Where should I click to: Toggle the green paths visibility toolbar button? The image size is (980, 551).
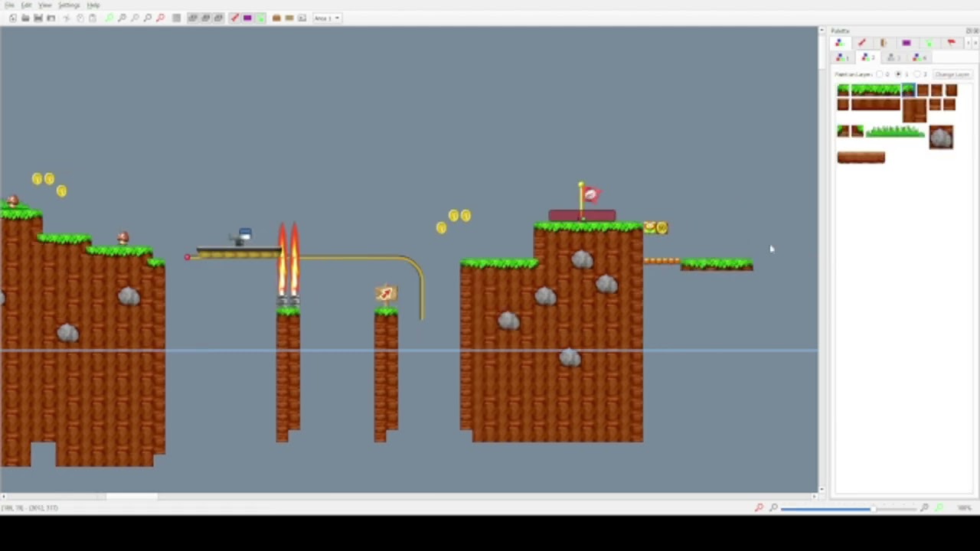point(260,18)
